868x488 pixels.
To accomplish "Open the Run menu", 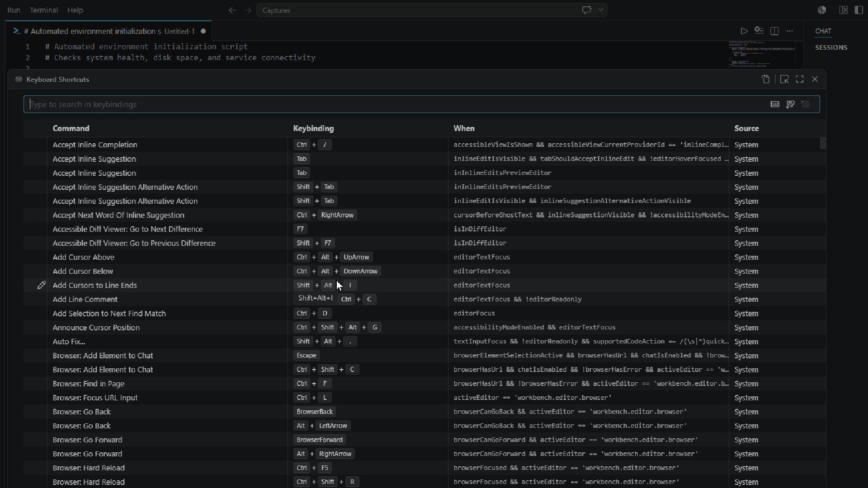I will (x=14, y=10).
